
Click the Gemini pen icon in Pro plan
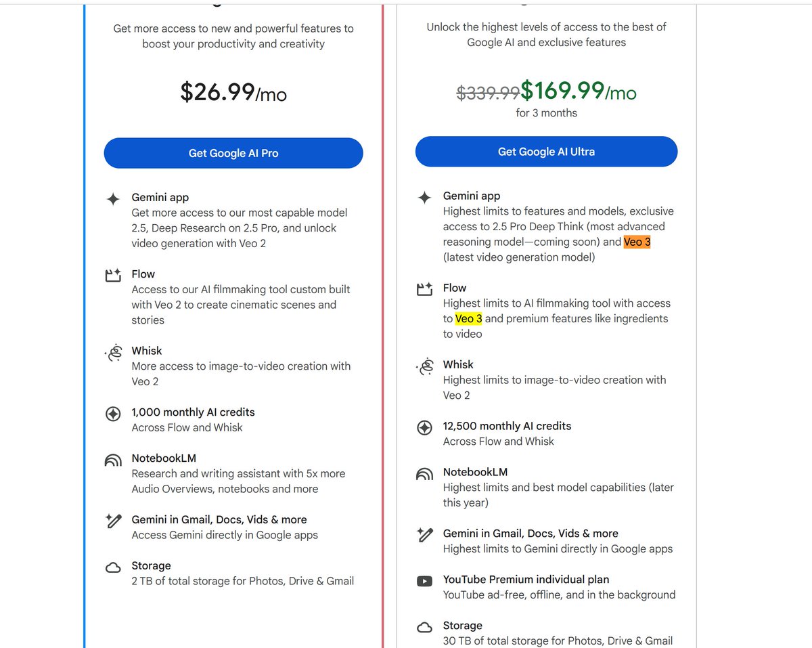click(x=113, y=521)
